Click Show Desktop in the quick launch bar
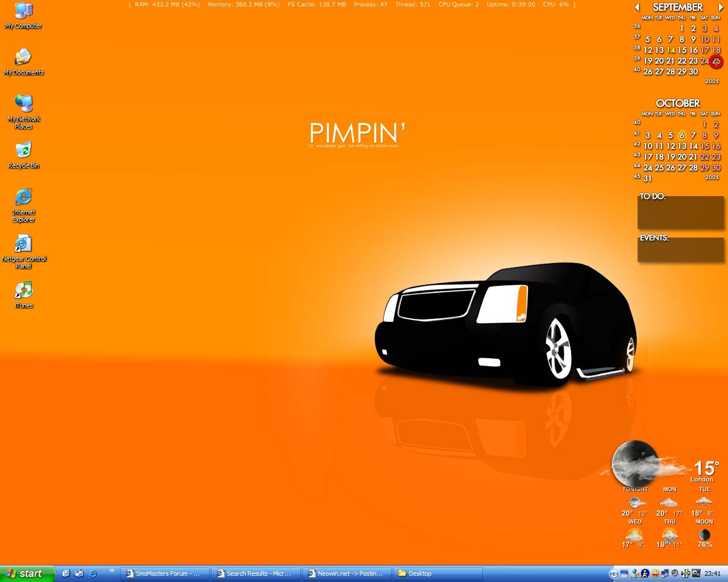 66,573
